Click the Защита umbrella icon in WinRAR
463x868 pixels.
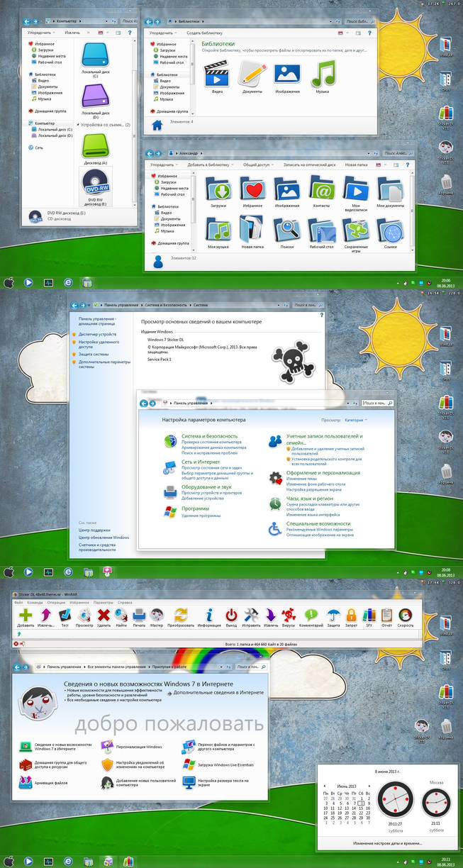pos(333,615)
